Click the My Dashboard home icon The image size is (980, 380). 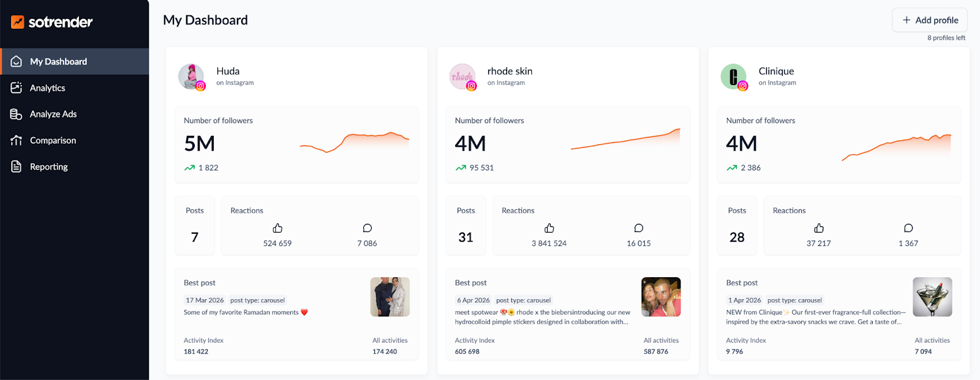coord(15,61)
